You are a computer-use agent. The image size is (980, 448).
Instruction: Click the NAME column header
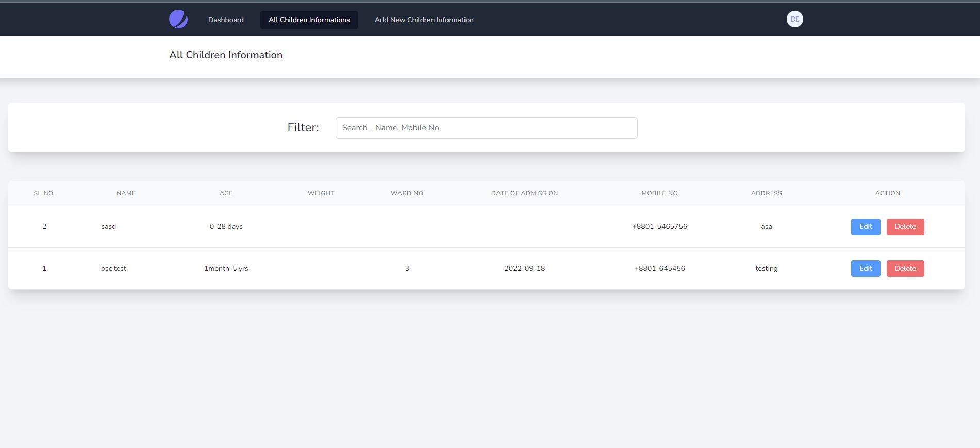[126, 193]
